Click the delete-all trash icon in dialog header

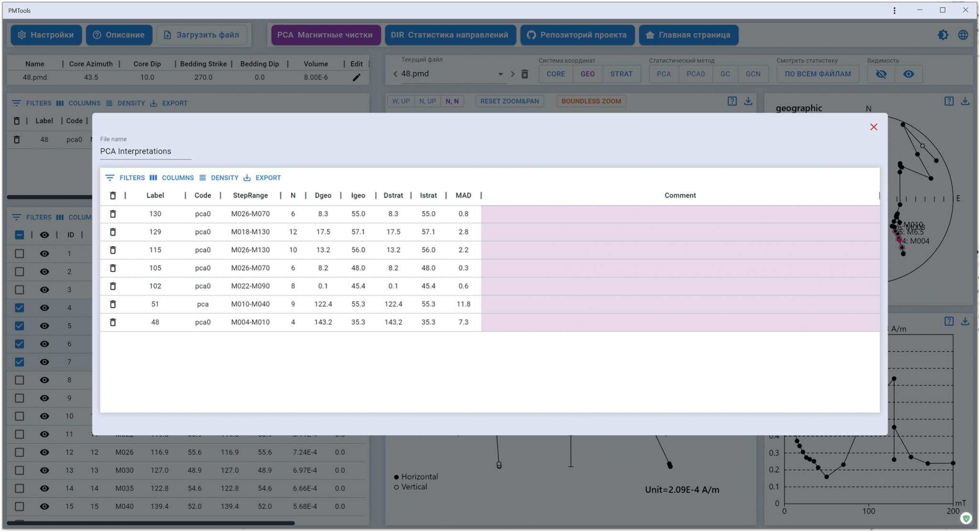point(113,196)
